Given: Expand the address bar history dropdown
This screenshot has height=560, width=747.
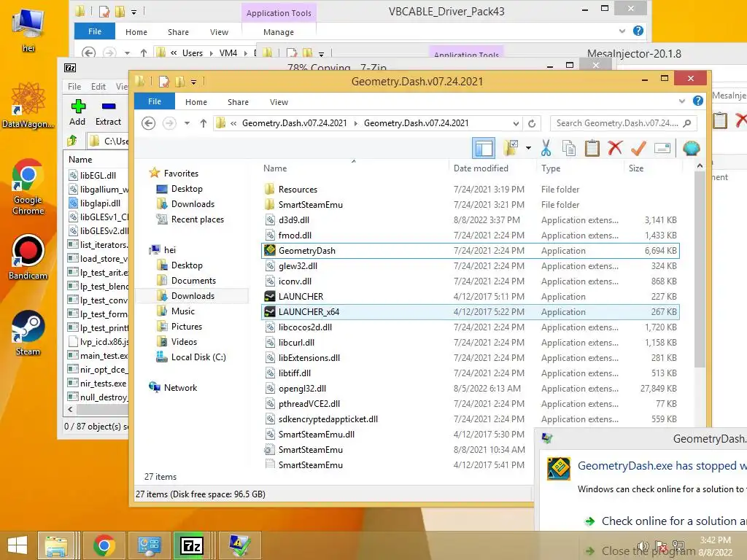Looking at the screenshot, I should click(x=516, y=123).
